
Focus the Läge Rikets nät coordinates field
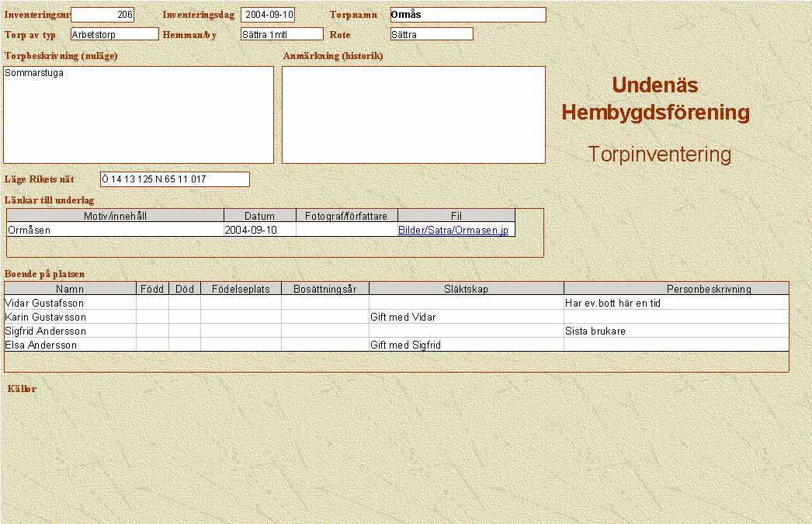pyautogui.click(x=175, y=179)
